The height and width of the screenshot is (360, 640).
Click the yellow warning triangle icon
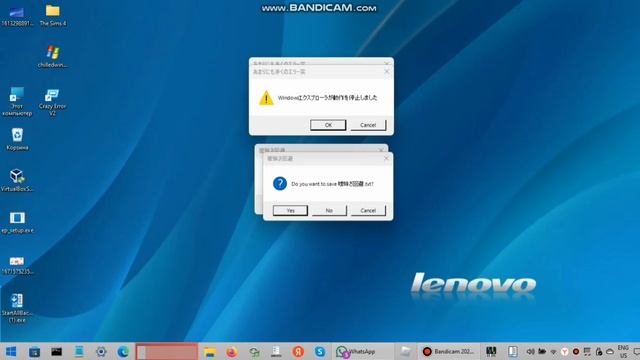point(266,98)
